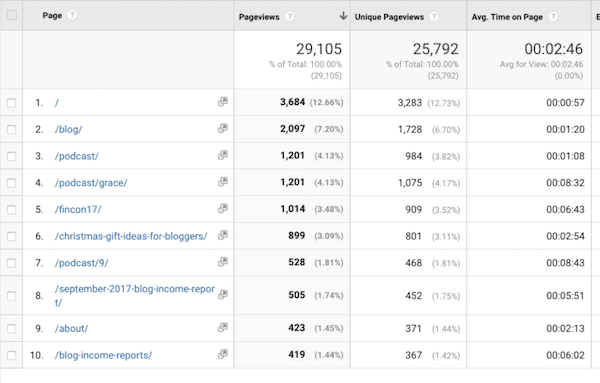Select pageviews value 1,014
The image size is (600, 383).
click(x=293, y=209)
